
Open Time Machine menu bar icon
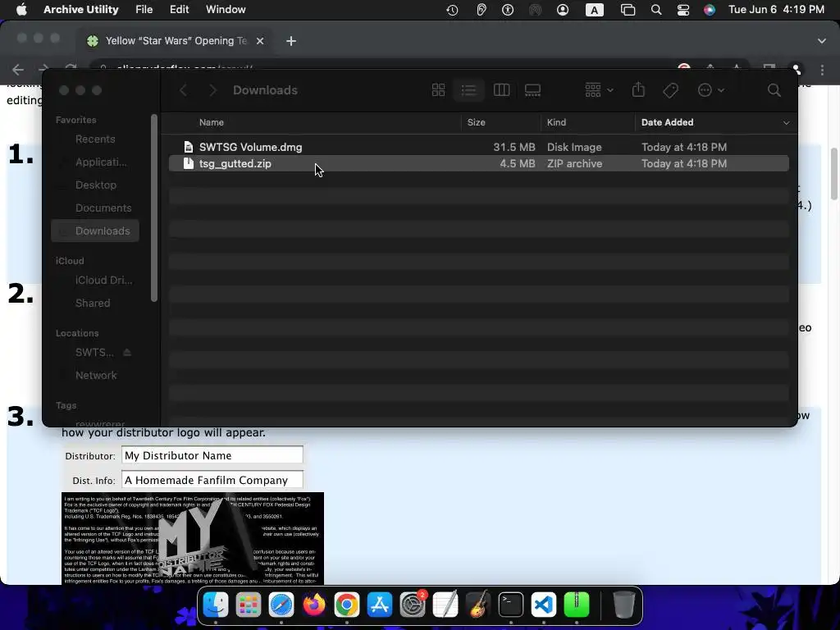(x=452, y=10)
